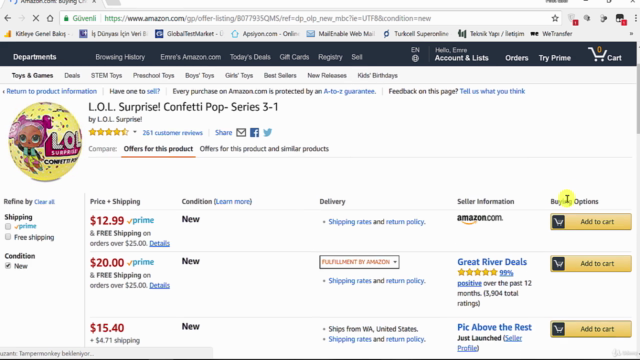This screenshot has width=640, height=360.
Task: Click the language globe EN icon
Action: click(415, 54)
